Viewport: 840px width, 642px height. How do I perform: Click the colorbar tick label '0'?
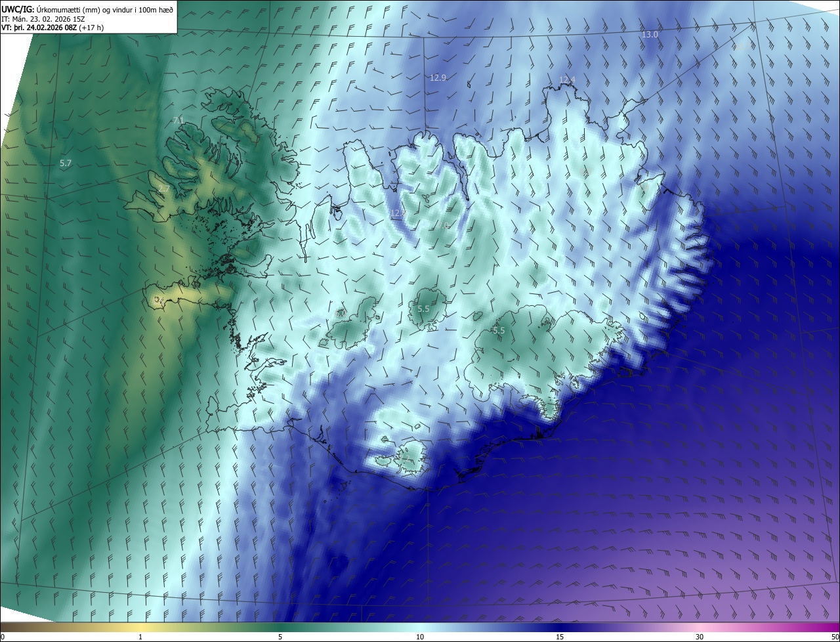[x=3, y=637]
